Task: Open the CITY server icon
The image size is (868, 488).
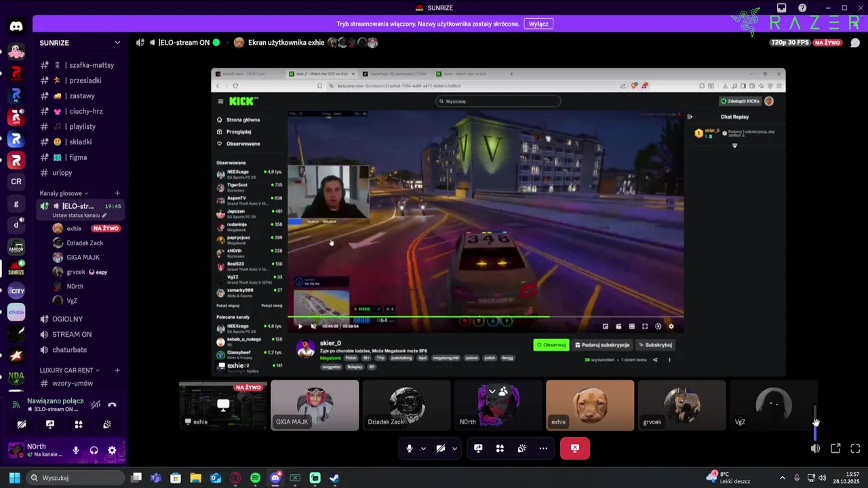Action: click(16, 291)
